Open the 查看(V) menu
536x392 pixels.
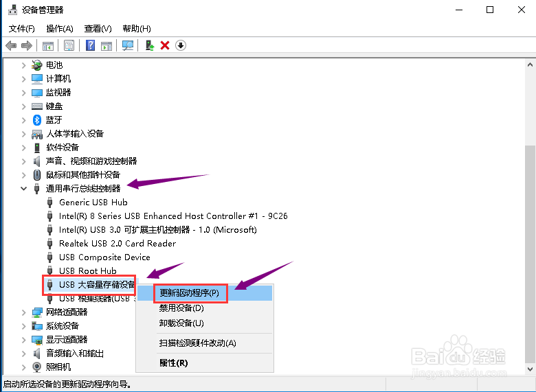point(98,28)
